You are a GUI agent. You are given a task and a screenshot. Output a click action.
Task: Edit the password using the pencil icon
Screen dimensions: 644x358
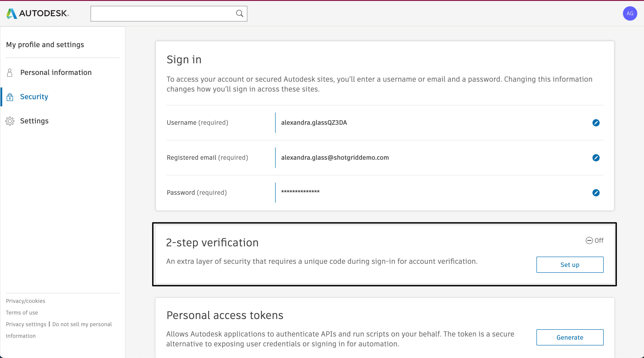pos(596,193)
